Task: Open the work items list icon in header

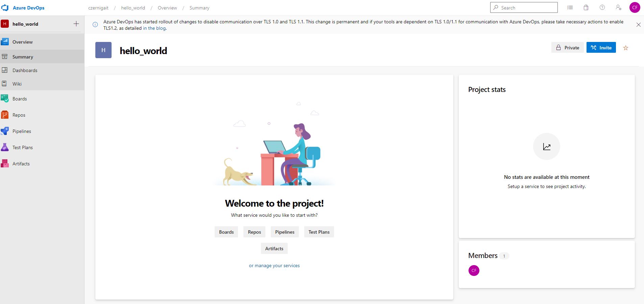Action: tap(570, 7)
